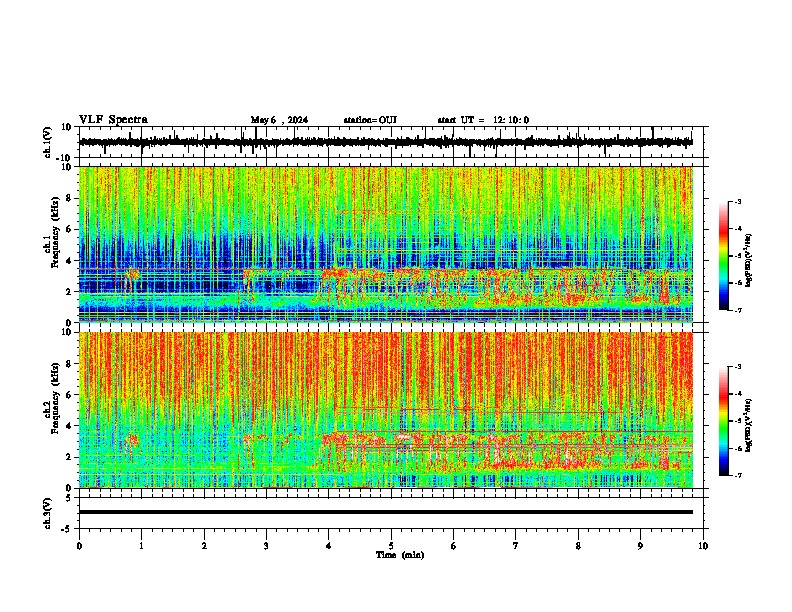
Task: Click the "7" tick on the Time axis
Action: [x=516, y=546]
